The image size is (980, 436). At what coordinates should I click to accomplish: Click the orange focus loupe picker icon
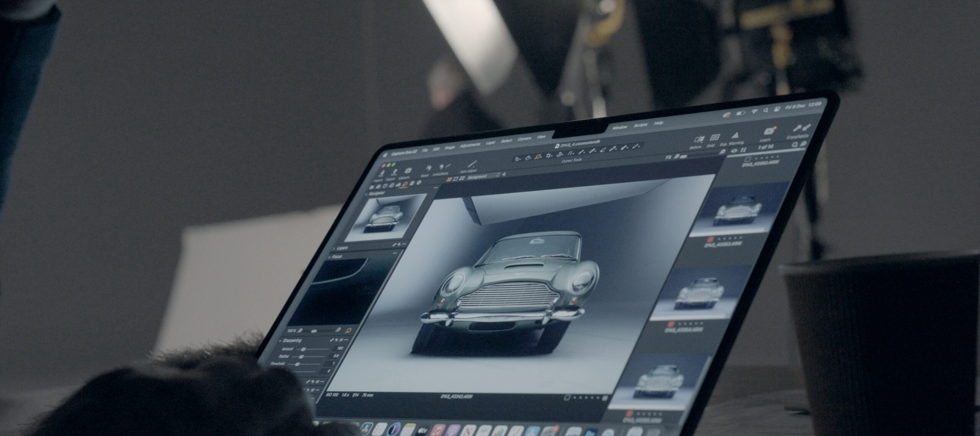coord(348,331)
